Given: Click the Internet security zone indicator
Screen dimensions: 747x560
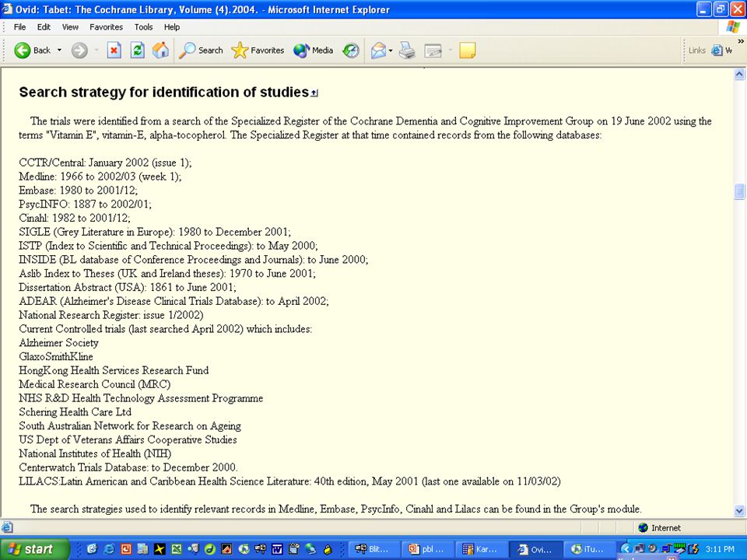Looking at the screenshot, I should 659,527.
